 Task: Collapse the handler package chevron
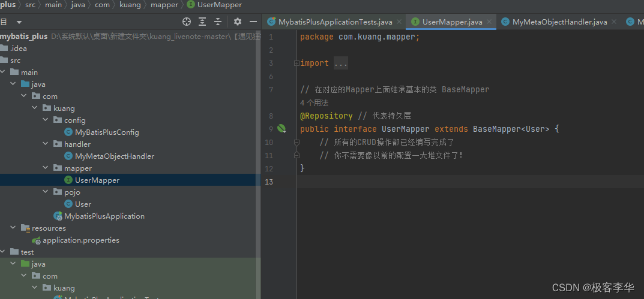coord(46,144)
